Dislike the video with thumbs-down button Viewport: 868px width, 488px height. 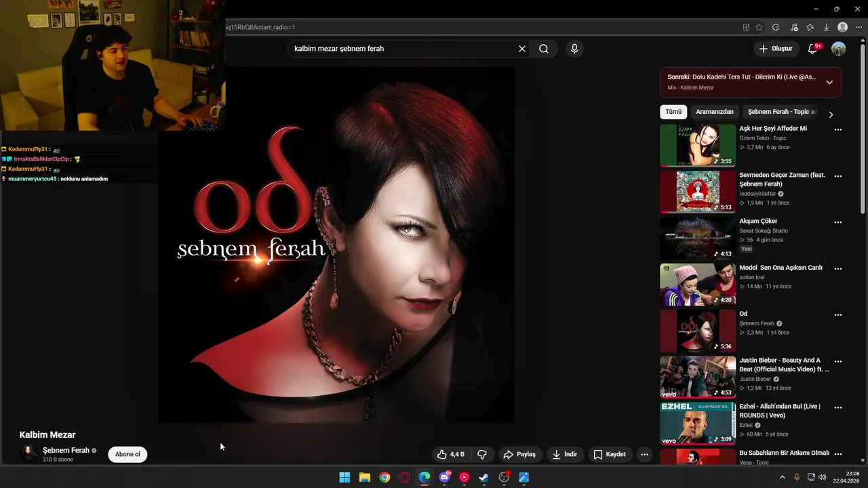(x=483, y=454)
